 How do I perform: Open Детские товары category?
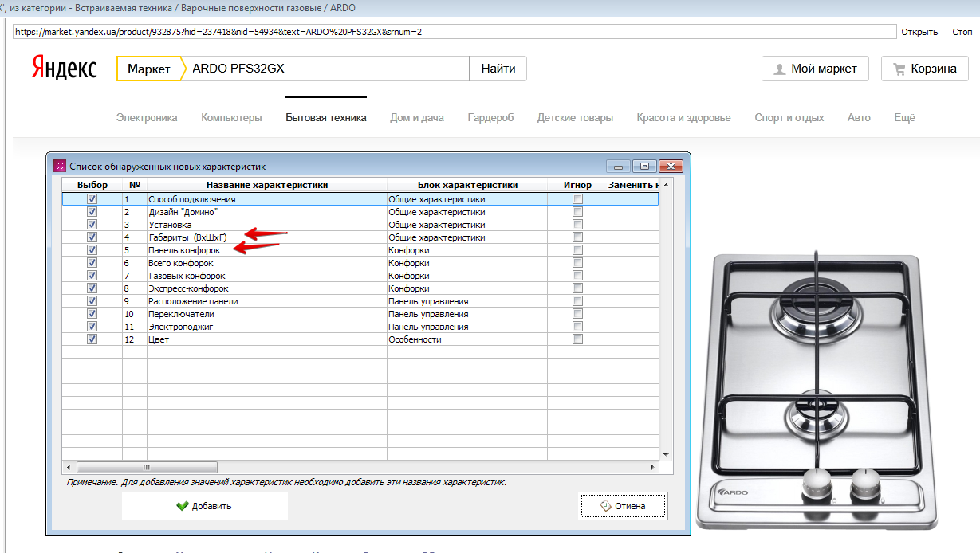tap(575, 117)
